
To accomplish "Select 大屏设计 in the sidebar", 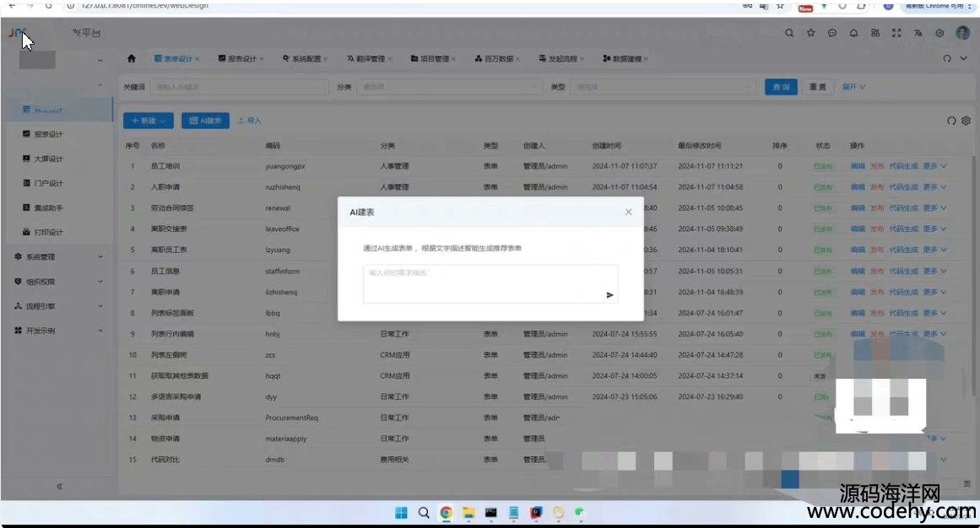I will pyautogui.click(x=49, y=159).
